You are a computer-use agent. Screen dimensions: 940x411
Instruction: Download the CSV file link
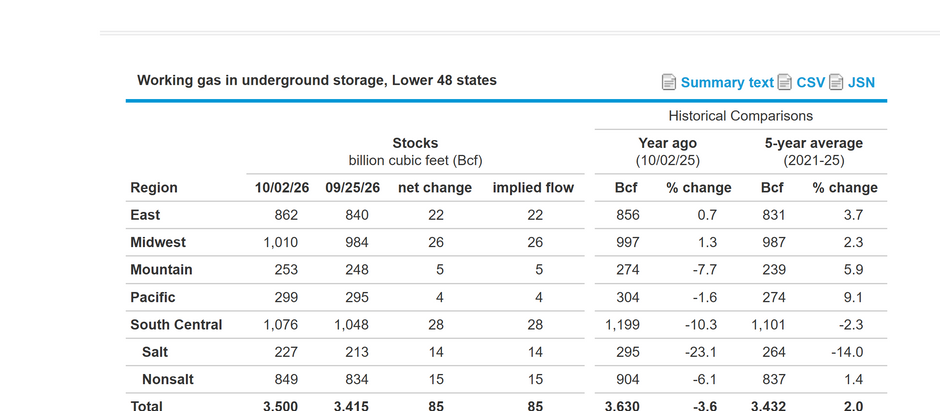[x=811, y=83]
